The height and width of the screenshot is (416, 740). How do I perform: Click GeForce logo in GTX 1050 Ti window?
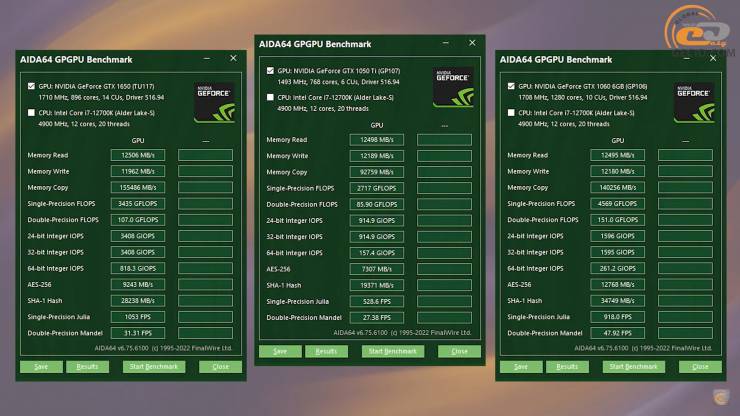click(453, 87)
